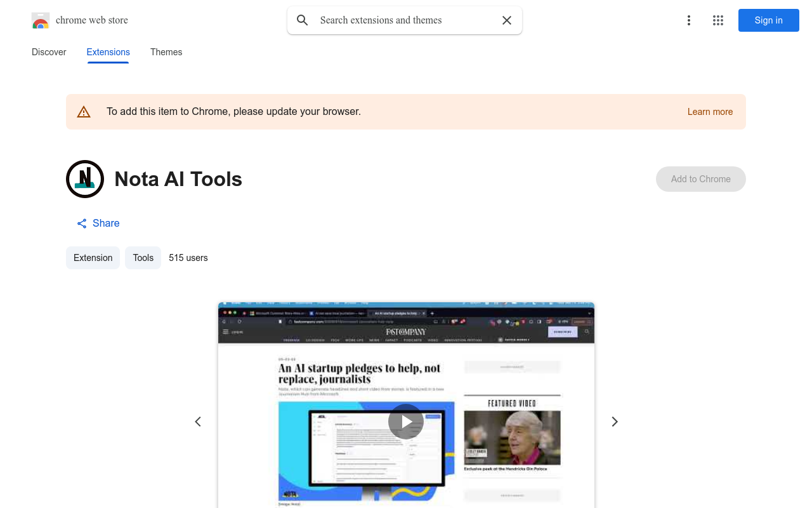Open the Themes tab
Viewport: 812px width, 508px height.
[x=166, y=52]
